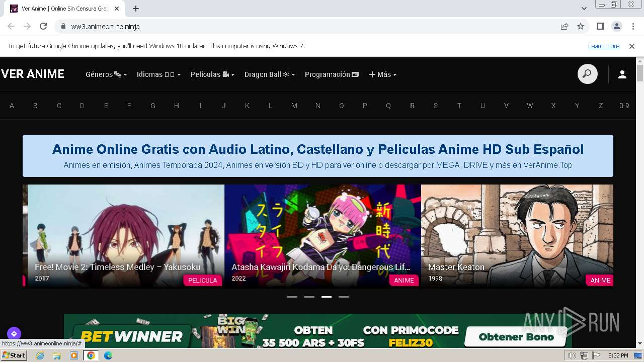Click the Obtener Bono banner button

(x=516, y=337)
